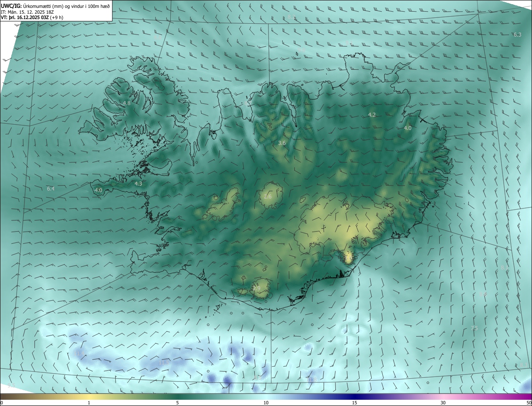Click the 4.0 value label beside the 4.2 label
The image size is (532, 406).
(408, 128)
